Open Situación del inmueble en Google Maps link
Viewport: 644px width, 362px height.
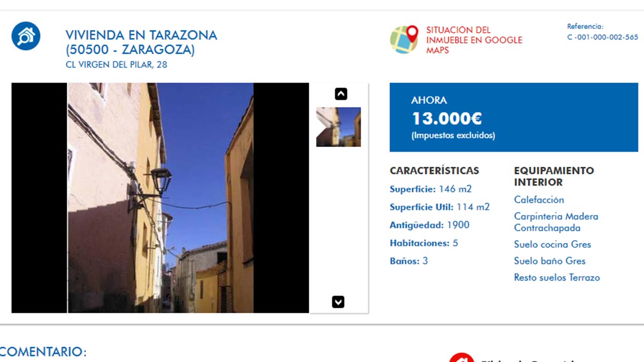click(x=474, y=40)
